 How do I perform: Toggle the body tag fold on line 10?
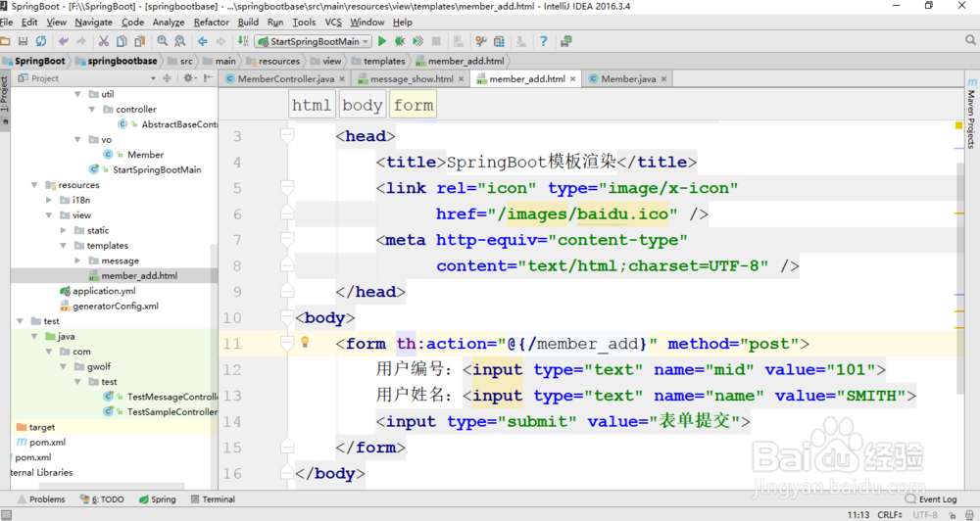[x=287, y=317]
